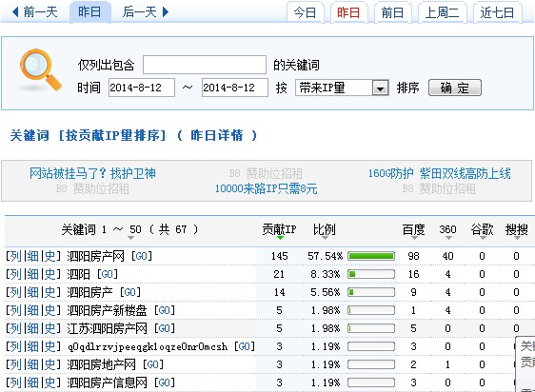The width and height of the screenshot is (535, 392).
Task: Click the 57.54% proportion bar
Action: [x=371, y=256]
